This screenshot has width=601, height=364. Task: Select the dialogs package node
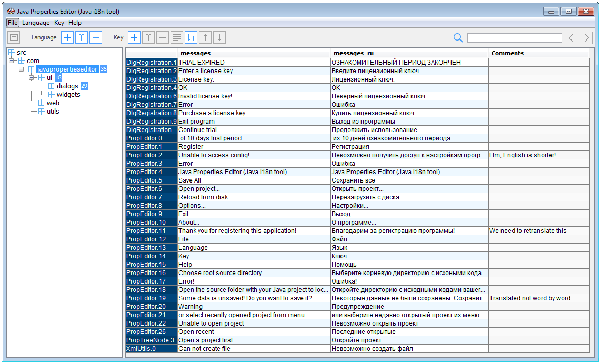point(67,86)
